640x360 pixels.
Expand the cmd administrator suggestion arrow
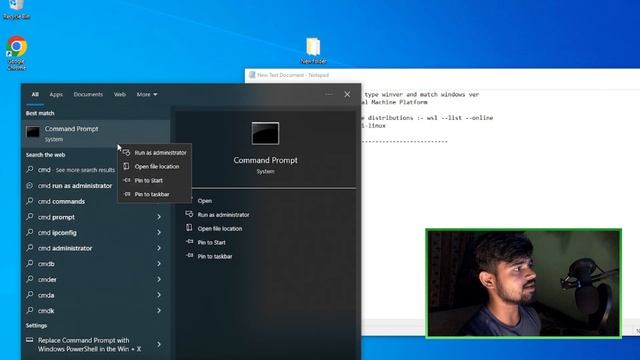[x=159, y=248]
